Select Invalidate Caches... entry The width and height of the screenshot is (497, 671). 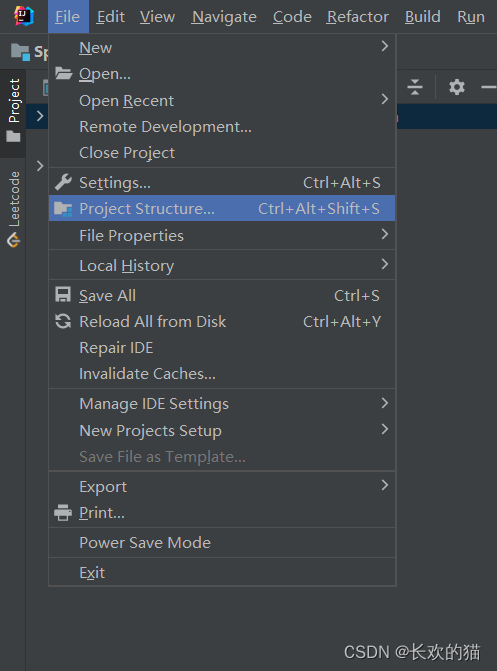point(222,374)
